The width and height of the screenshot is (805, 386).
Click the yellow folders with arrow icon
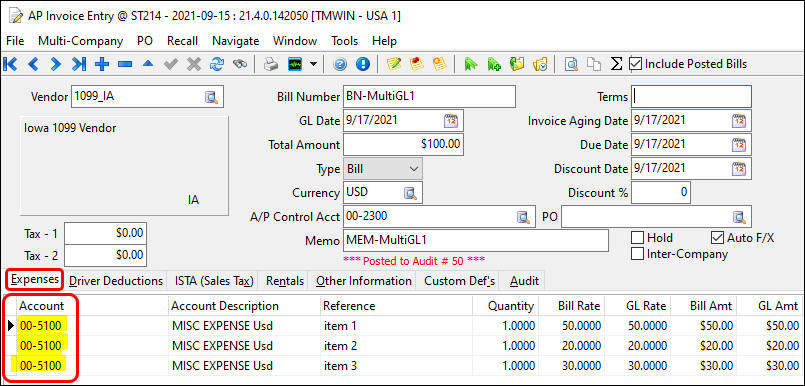coord(516,64)
